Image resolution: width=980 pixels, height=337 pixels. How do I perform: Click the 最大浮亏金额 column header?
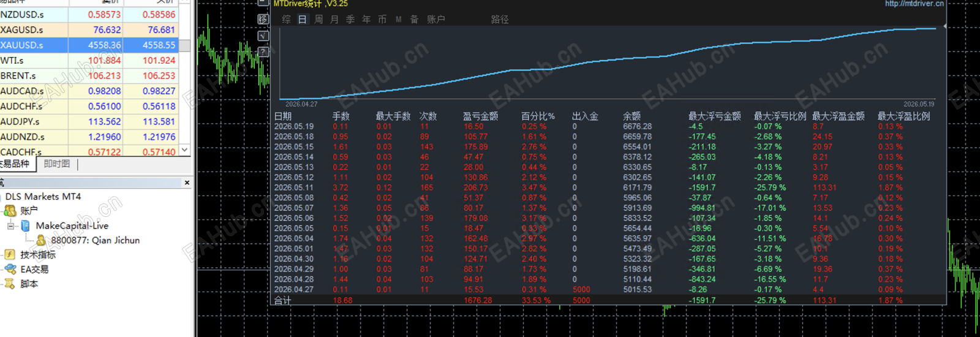coord(715,116)
